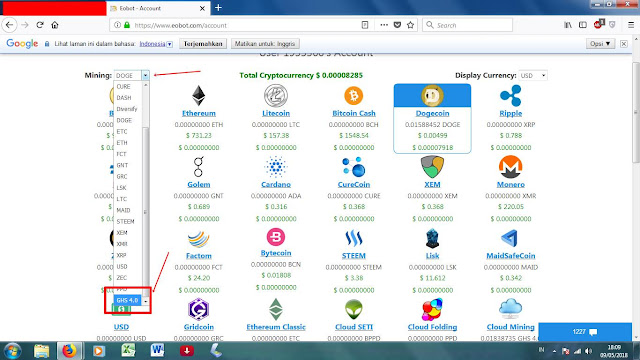Click the Firefox search input field
640x360 pixels.
point(468,25)
